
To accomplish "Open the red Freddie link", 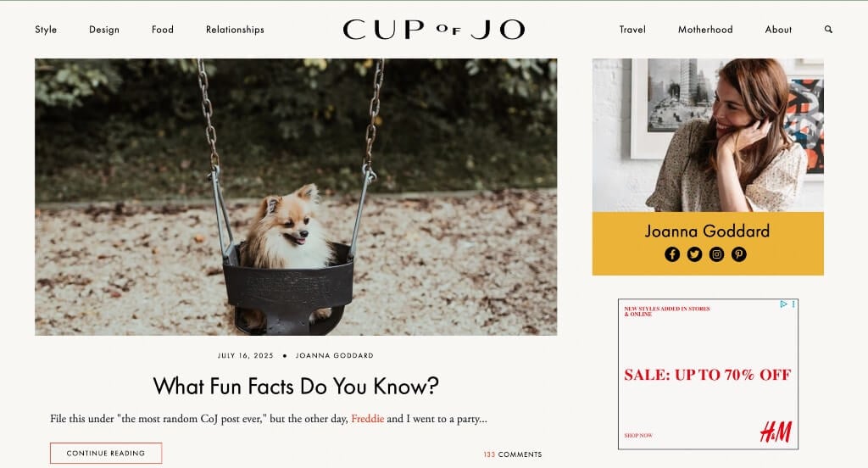I will pos(368,419).
